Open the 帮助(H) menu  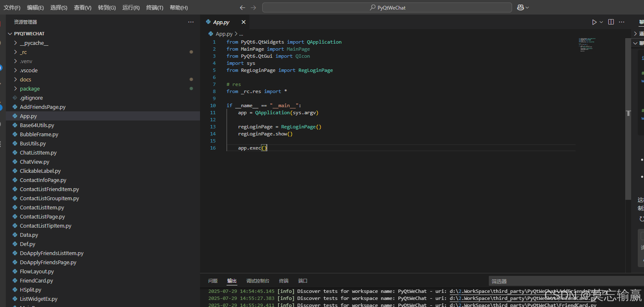point(179,7)
